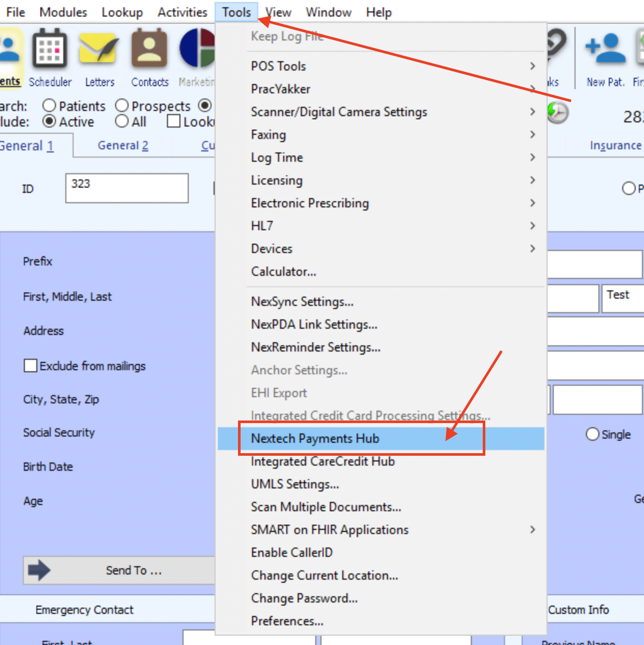Open the File menu
Viewport: 644px width, 645px height.
(x=16, y=12)
